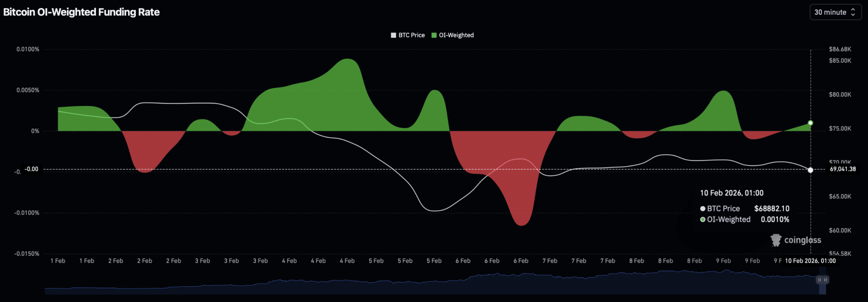
Task: Click the $80.00K right axis label
Action: (840, 95)
